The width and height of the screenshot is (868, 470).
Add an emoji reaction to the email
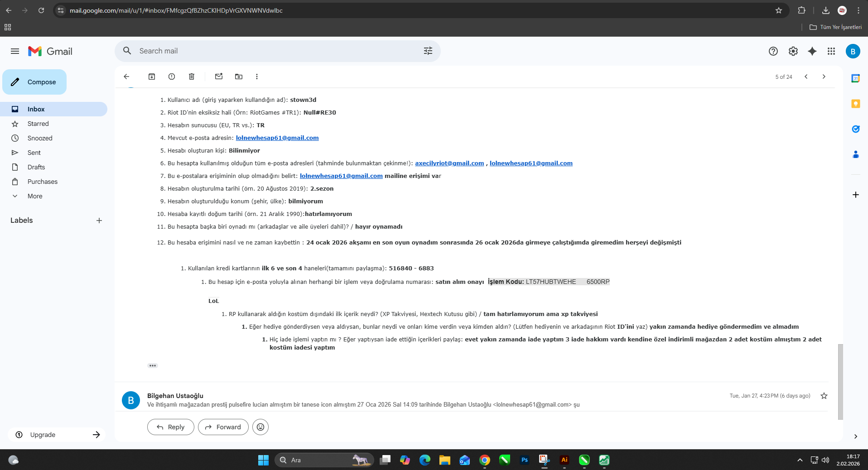pos(260,427)
